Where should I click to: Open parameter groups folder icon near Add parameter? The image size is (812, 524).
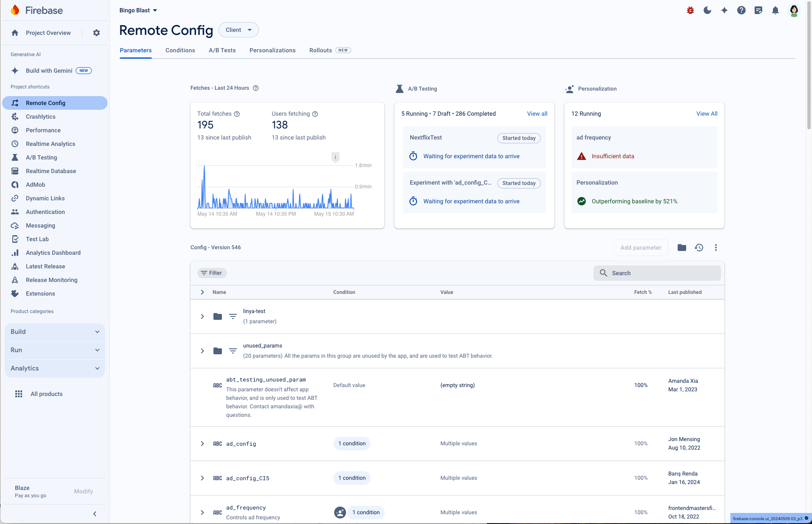tap(682, 248)
